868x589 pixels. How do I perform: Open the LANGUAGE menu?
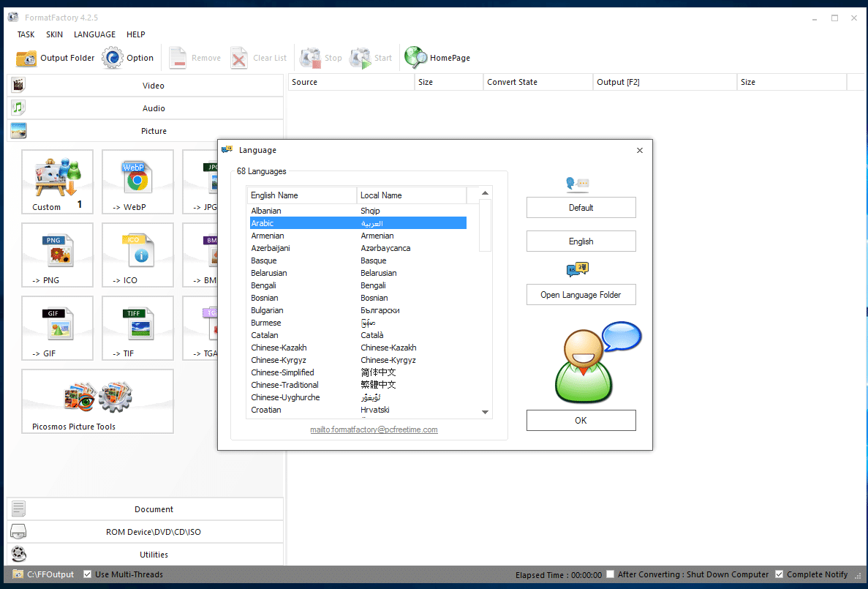pyautogui.click(x=94, y=34)
